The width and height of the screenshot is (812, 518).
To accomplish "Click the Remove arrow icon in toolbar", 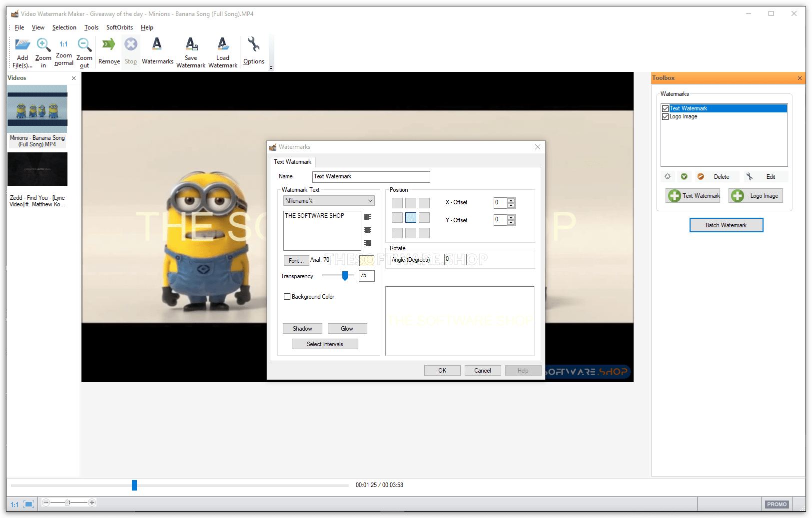I will click(109, 45).
